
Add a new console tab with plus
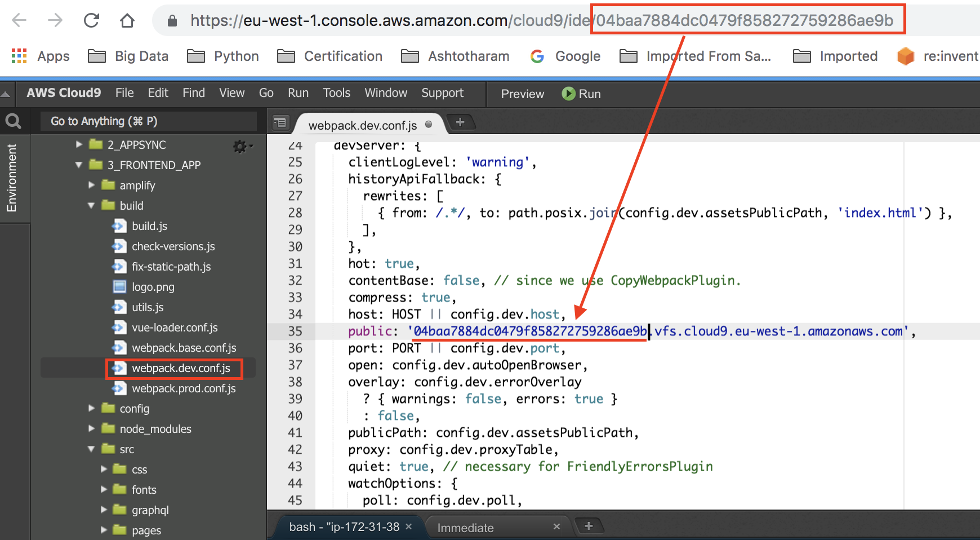589,526
